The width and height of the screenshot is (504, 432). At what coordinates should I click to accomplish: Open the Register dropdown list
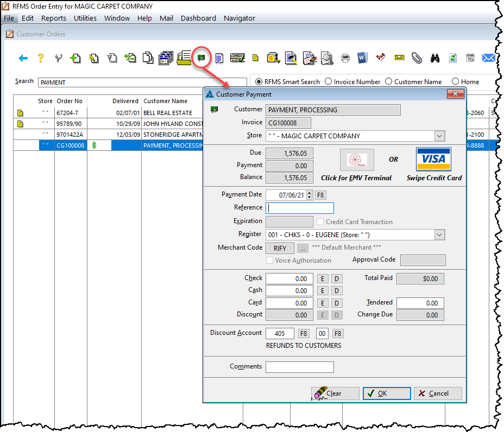tap(439, 235)
